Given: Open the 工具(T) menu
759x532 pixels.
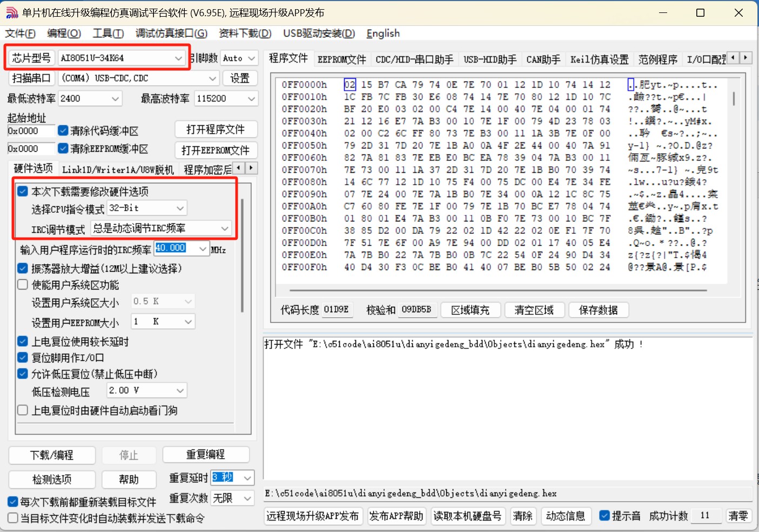Looking at the screenshot, I should click(x=108, y=33).
